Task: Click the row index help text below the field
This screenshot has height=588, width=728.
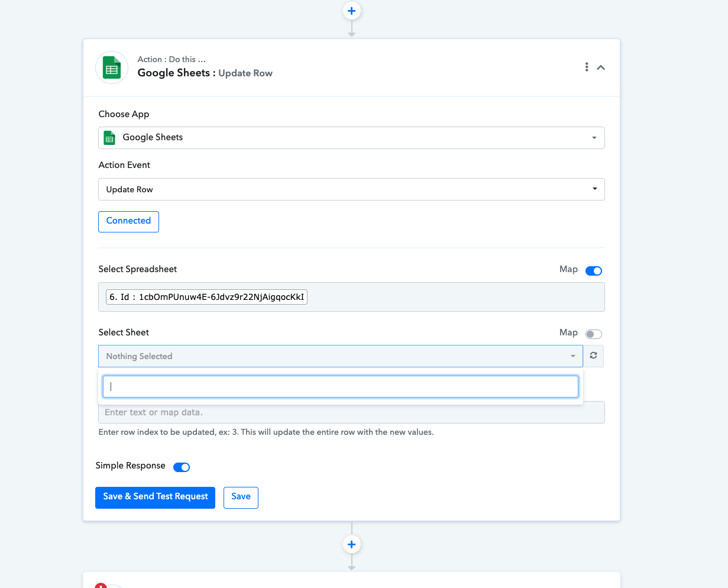Action: [266, 432]
